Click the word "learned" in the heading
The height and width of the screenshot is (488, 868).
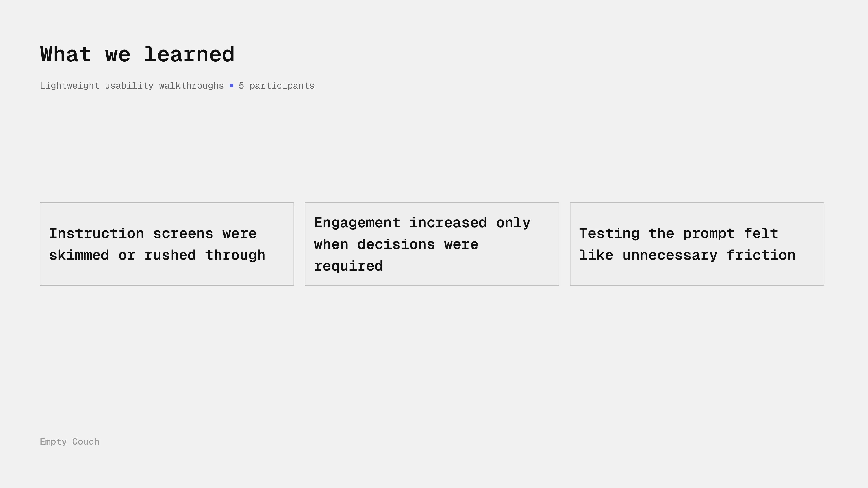[x=189, y=54]
